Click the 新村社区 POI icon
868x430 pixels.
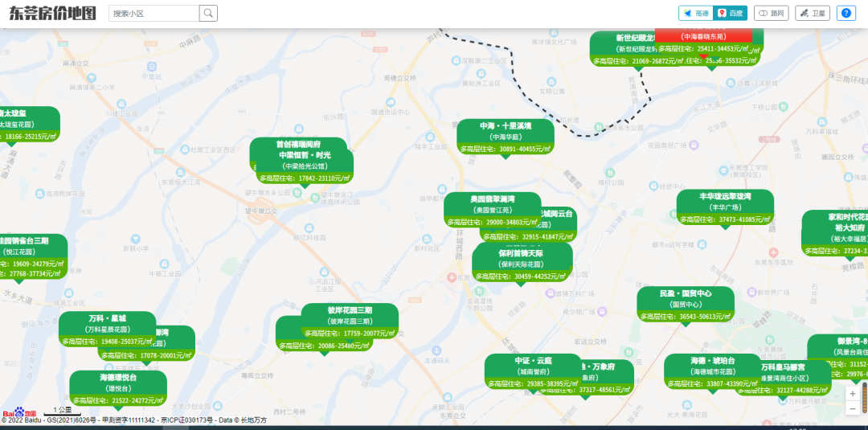[426, 240]
